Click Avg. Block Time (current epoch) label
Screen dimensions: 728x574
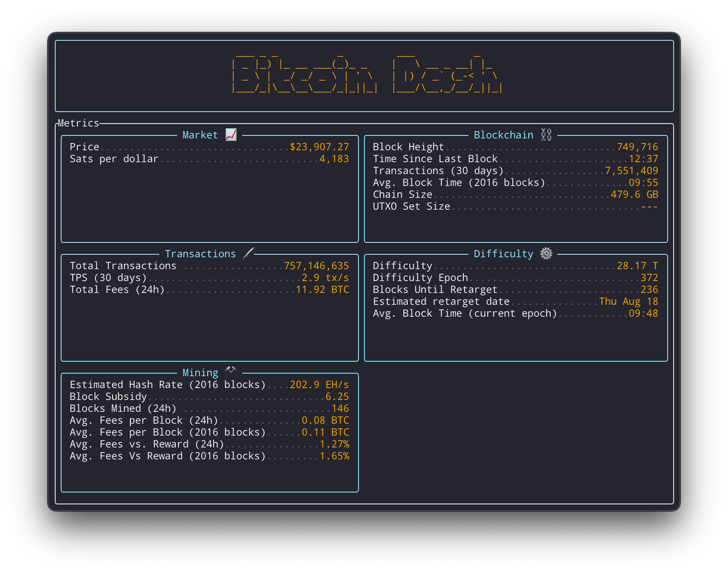pos(465,313)
